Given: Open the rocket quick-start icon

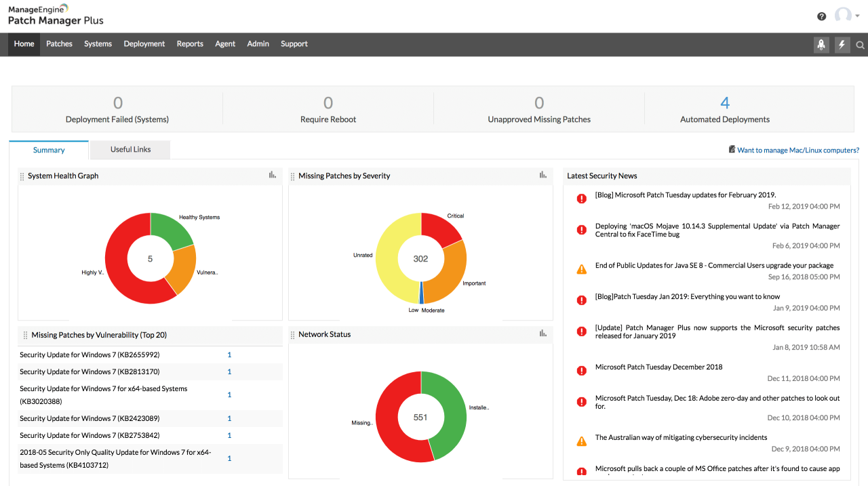Looking at the screenshot, I should 821,45.
